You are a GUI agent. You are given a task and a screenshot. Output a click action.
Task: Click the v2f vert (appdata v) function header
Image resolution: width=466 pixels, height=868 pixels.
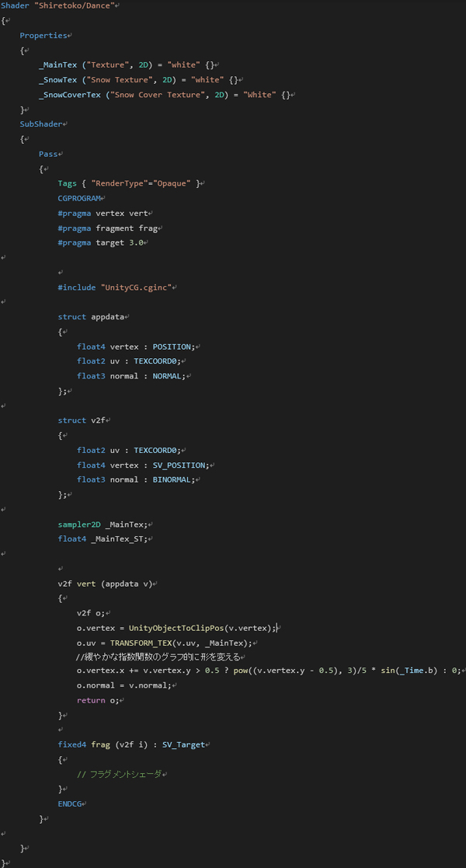pos(105,584)
